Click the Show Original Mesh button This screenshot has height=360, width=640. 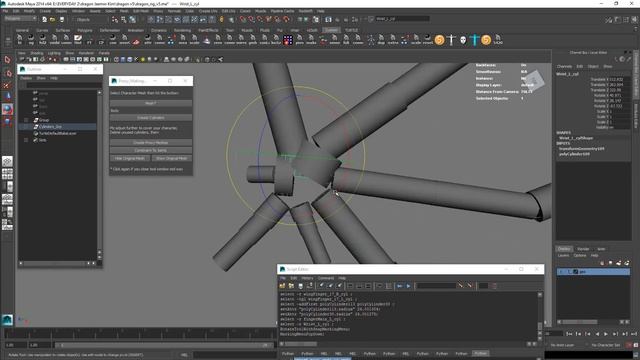[172, 158]
